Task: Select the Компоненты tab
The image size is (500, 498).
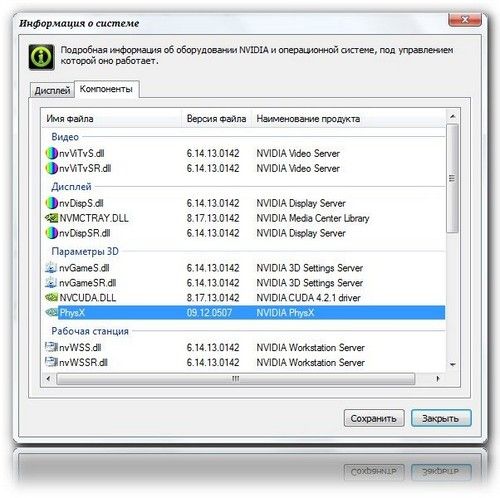Action: (x=106, y=89)
